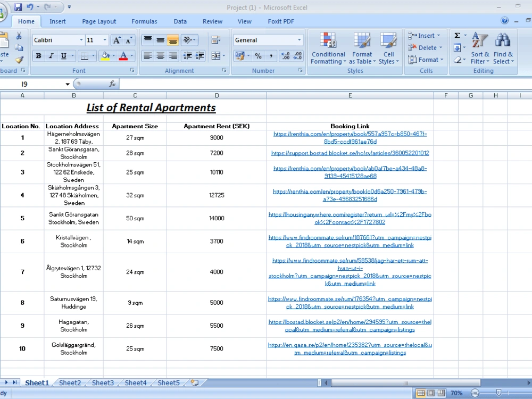Open Cell Styles gallery
This screenshot has width=532, height=399.
click(x=388, y=48)
